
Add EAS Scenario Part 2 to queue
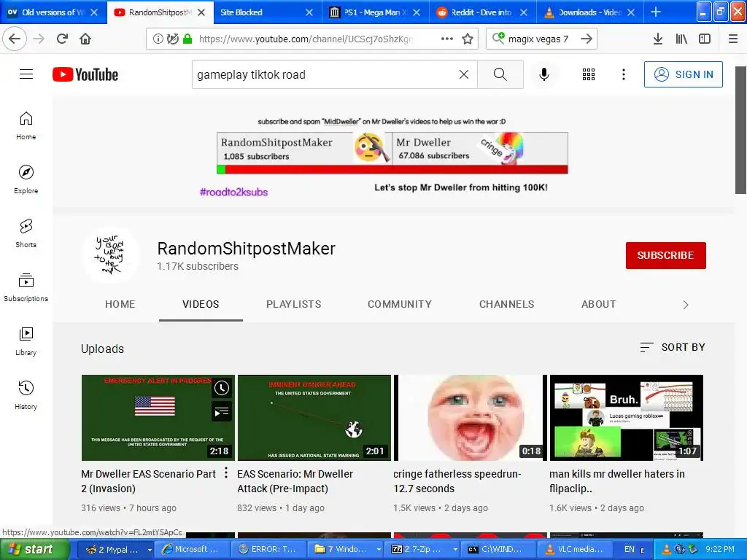pyautogui.click(x=222, y=411)
